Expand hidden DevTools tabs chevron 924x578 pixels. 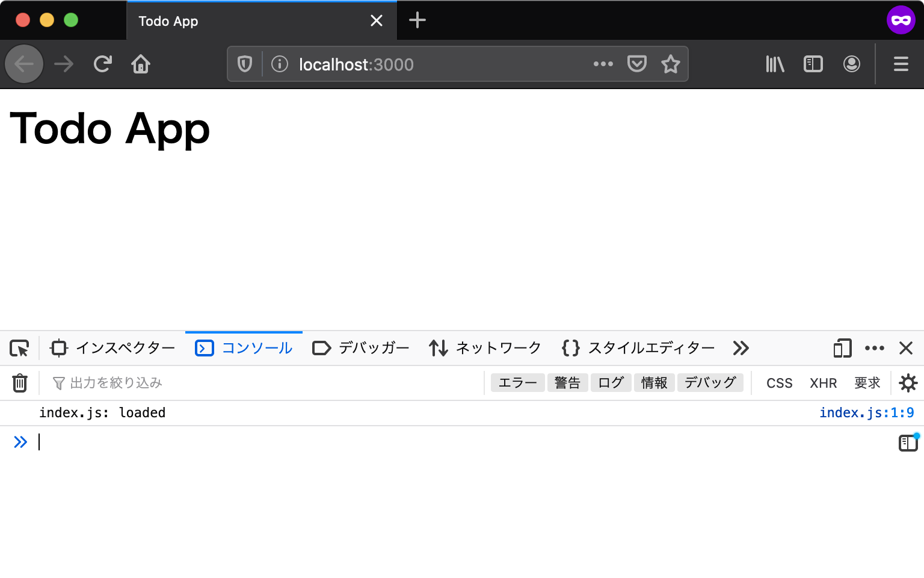[x=741, y=348]
